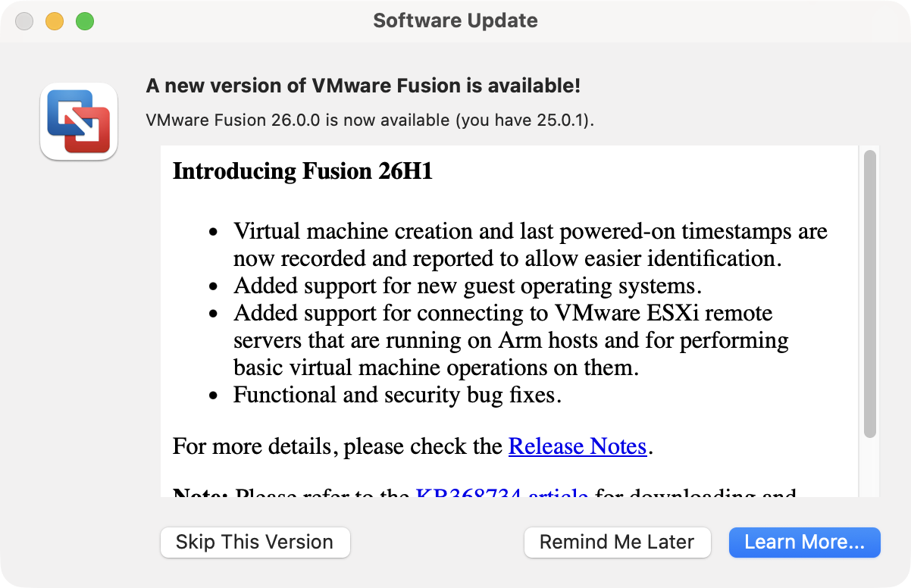911x588 pixels.
Task: Minimize the Software Update window
Action: [x=55, y=21]
